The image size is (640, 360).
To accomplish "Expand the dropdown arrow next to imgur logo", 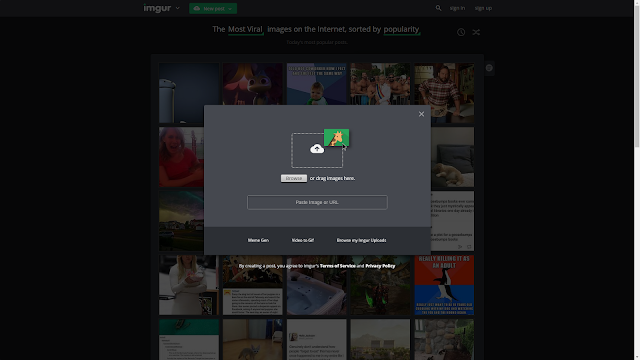I will point(178,8).
